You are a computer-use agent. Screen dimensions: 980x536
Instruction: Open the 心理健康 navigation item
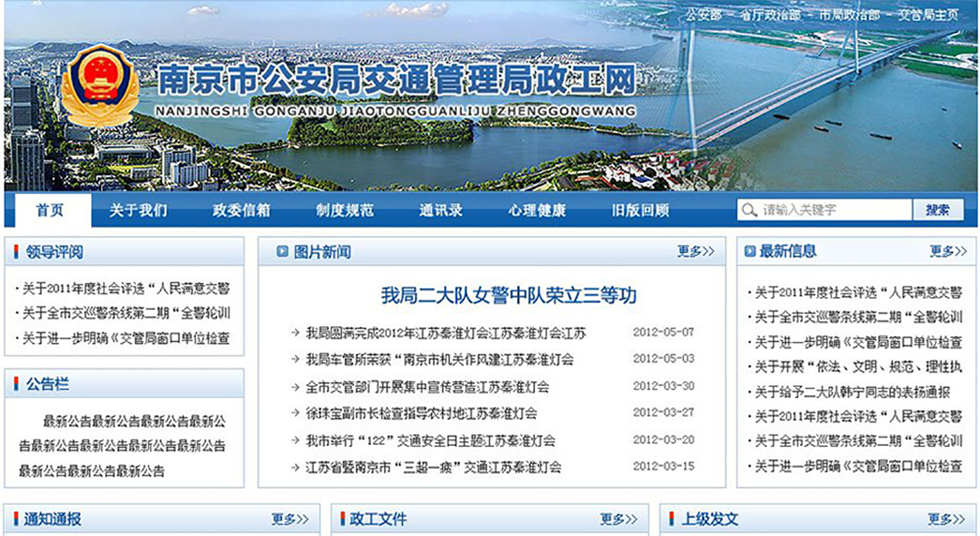[x=537, y=211]
